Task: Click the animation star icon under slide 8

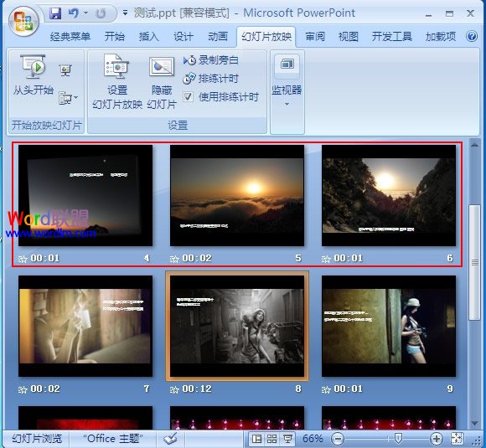Action: 174,389
